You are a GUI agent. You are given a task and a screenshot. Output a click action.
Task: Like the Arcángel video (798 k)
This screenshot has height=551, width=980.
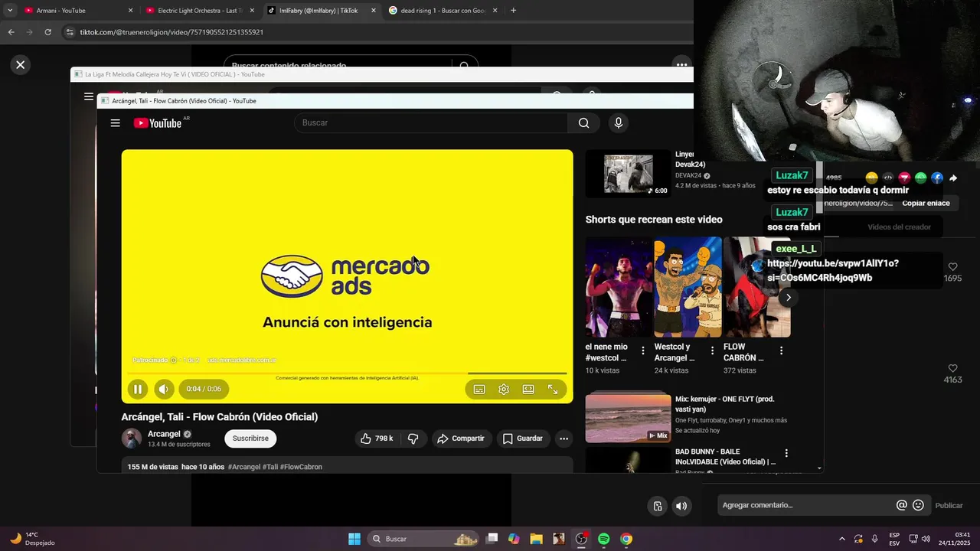tap(377, 439)
